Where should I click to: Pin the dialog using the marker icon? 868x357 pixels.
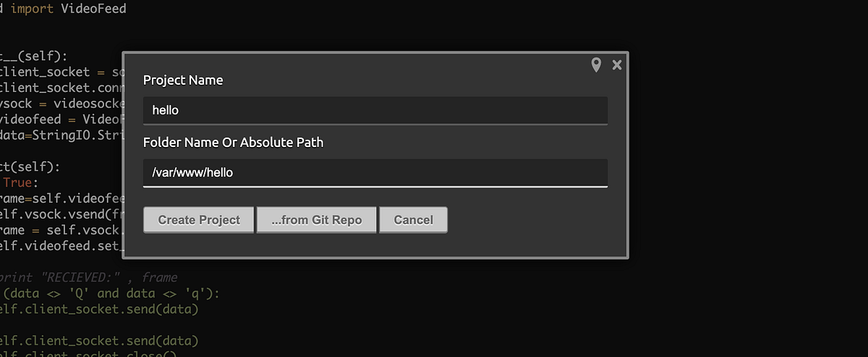[x=596, y=65]
